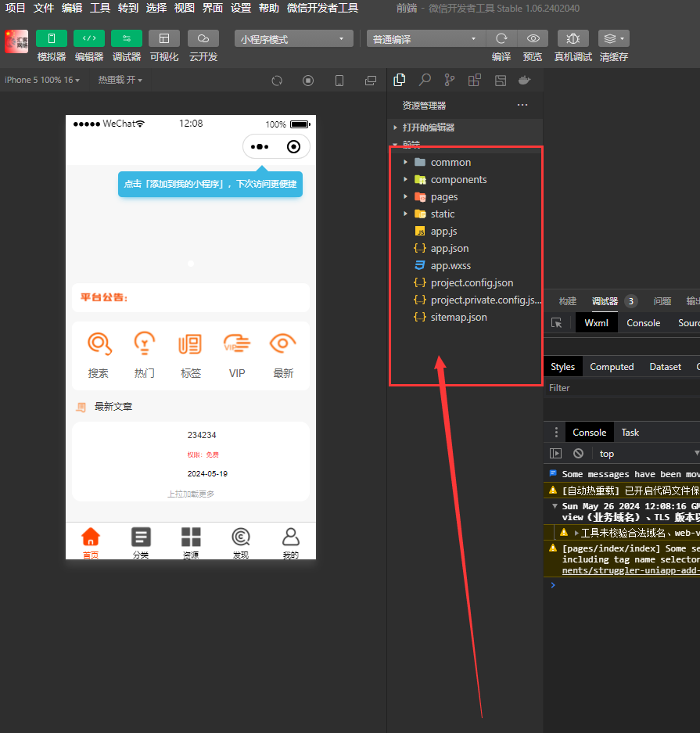This screenshot has height=733, width=700.
Task: Switch to the Computed tab
Action: pyautogui.click(x=612, y=367)
